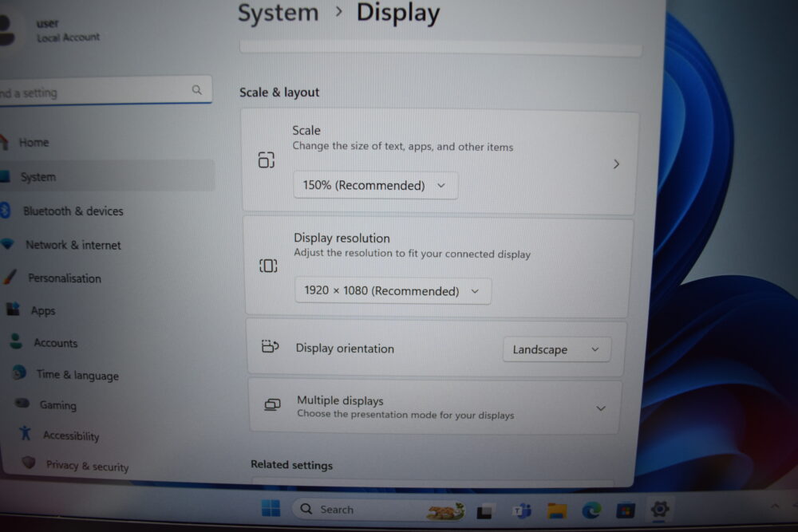Viewport: 798px width, 532px height.
Task: Open Bluetooth & devices settings
Action: [x=73, y=211]
